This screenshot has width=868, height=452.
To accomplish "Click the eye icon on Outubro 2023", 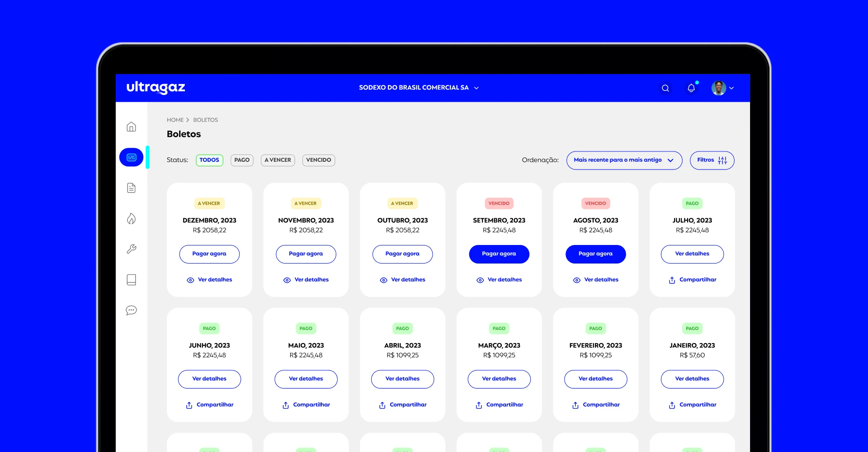I will coord(384,280).
